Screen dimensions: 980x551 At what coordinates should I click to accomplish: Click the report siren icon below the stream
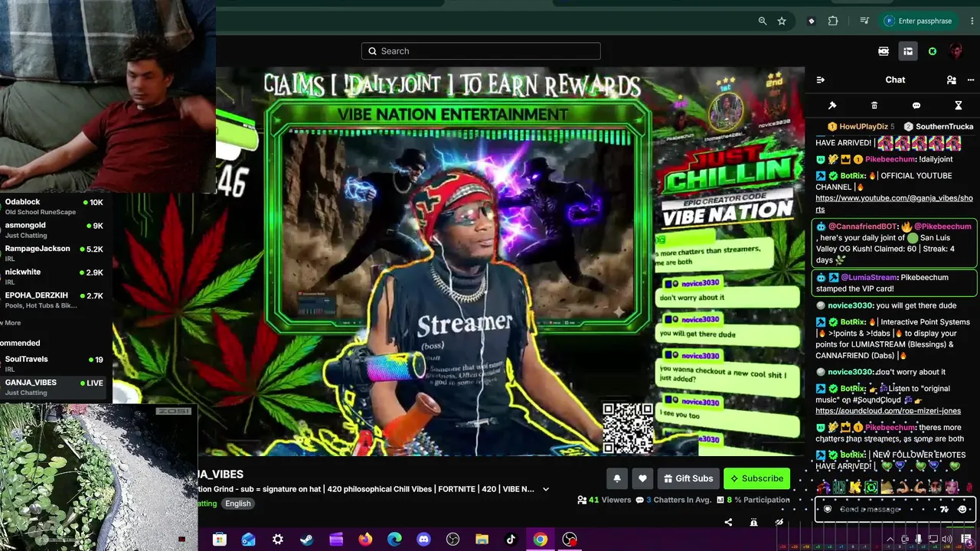[x=754, y=523]
